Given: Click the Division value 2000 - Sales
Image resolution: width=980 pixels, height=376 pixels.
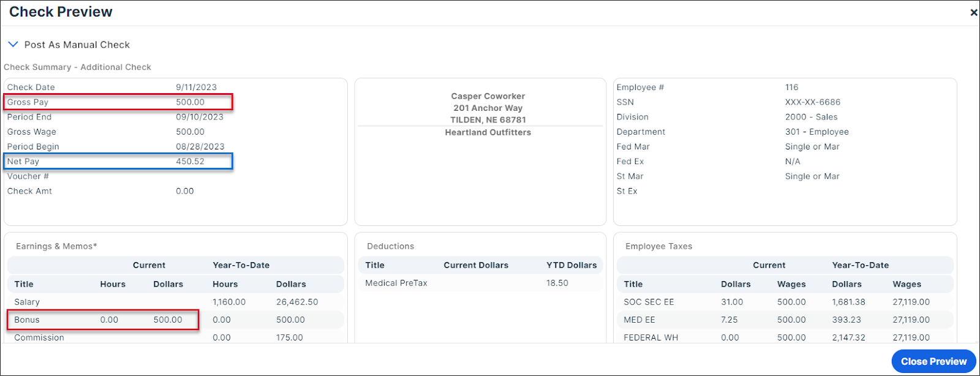Looking at the screenshot, I should [x=812, y=117].
